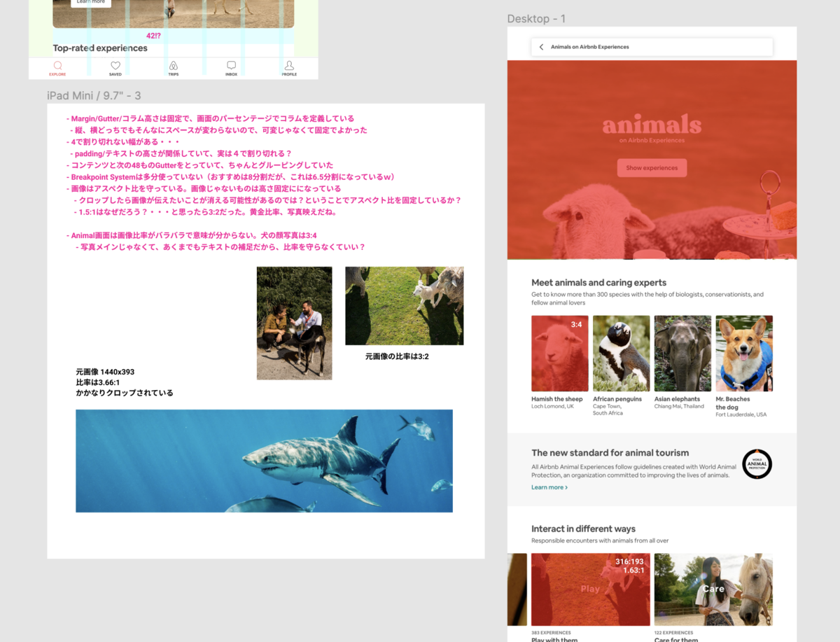Screen dimensions: 840x642
Task: Select the pink note line starting 'Animal画面は'
Action: pyautogui.click(x=192, y=235)
